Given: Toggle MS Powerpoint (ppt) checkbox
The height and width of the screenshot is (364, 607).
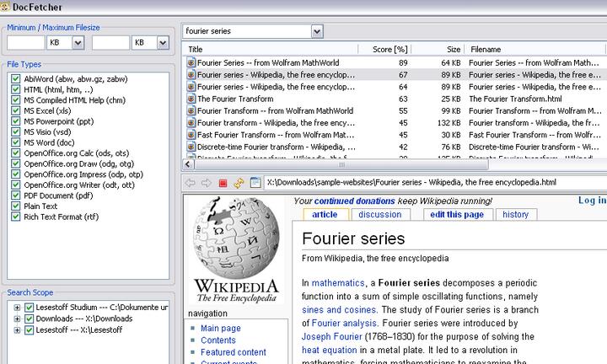Looking at the screenshot, I should pos(15,121).
